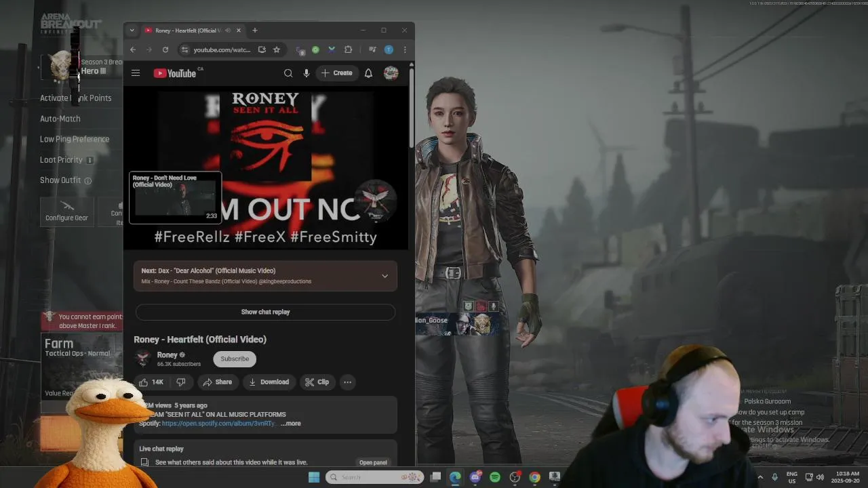868x488 pixels.
Task: Click the YouTube page vertical scrollbar
Action: pyautogui.click(x=411, y=108)
